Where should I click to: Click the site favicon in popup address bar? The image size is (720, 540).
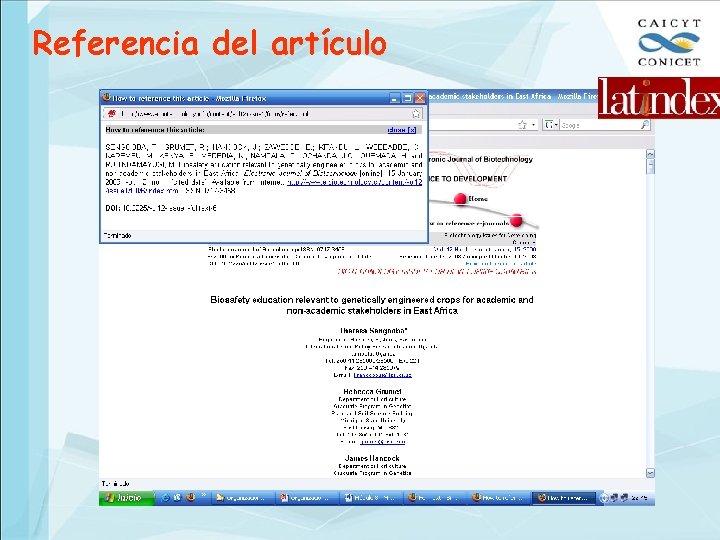coord(111,113)
